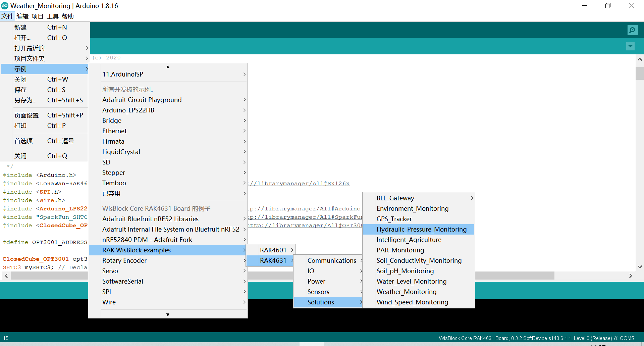644x346 pixels.
Task: Open the SD examples submenu
Action: click(x=168, y=162)
